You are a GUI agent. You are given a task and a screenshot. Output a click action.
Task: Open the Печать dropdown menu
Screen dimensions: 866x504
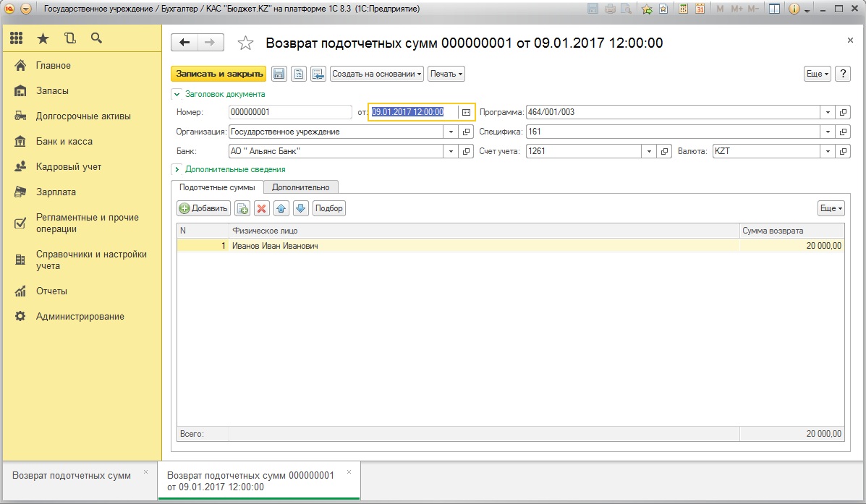(446, 74)
